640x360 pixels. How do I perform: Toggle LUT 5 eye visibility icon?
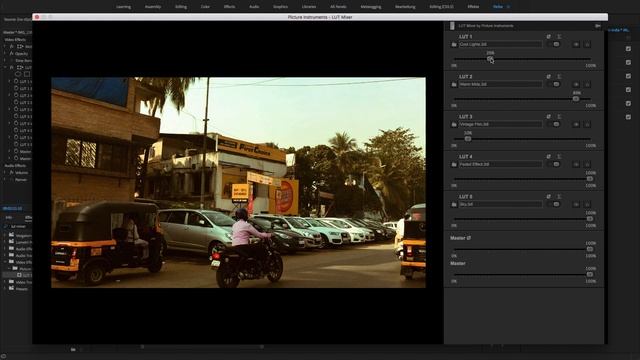pos(576,204)
